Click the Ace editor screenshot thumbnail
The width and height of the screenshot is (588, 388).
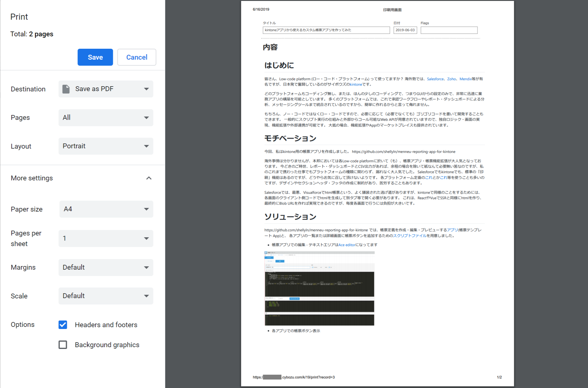click(x=319, y=288)
